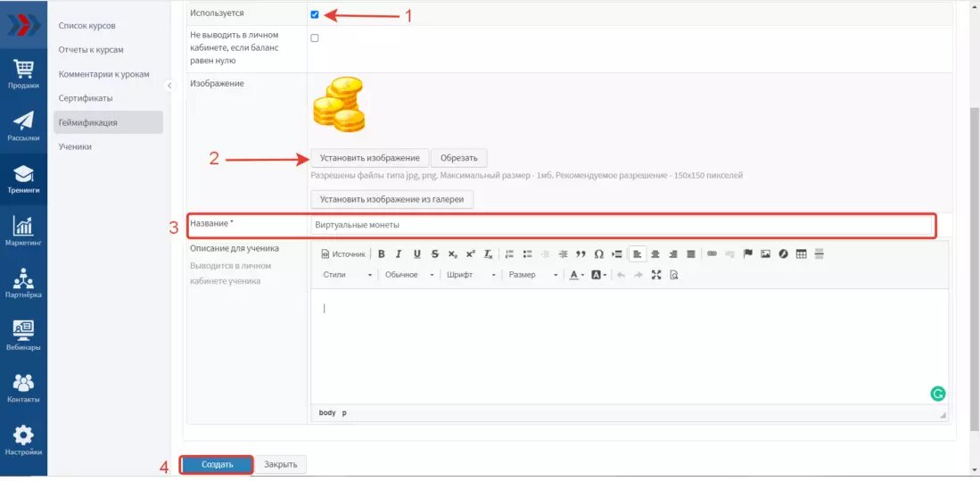Insert a link in editor
980x481 pixels.
712,254
